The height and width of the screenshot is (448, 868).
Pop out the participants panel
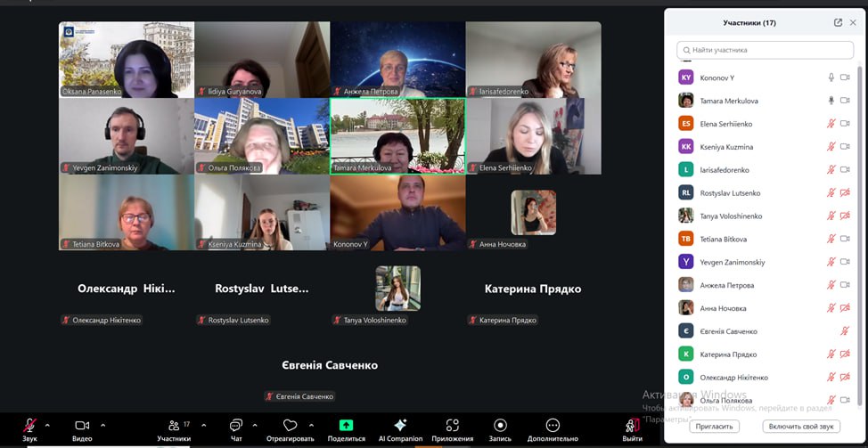tap(838, 22)
